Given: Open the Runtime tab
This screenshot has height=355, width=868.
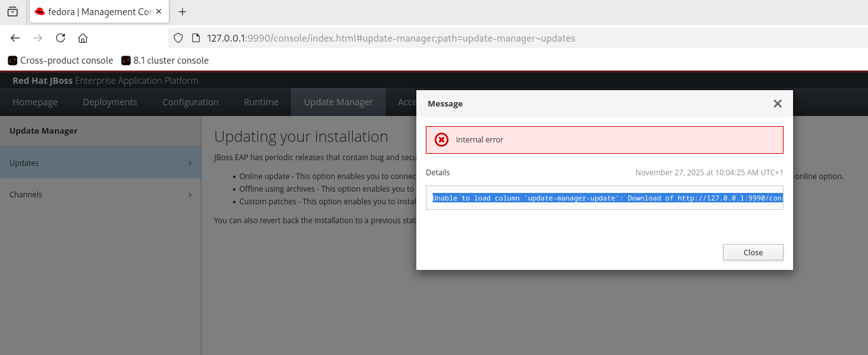Looking at the screenshot, I should tap(261, 102).
